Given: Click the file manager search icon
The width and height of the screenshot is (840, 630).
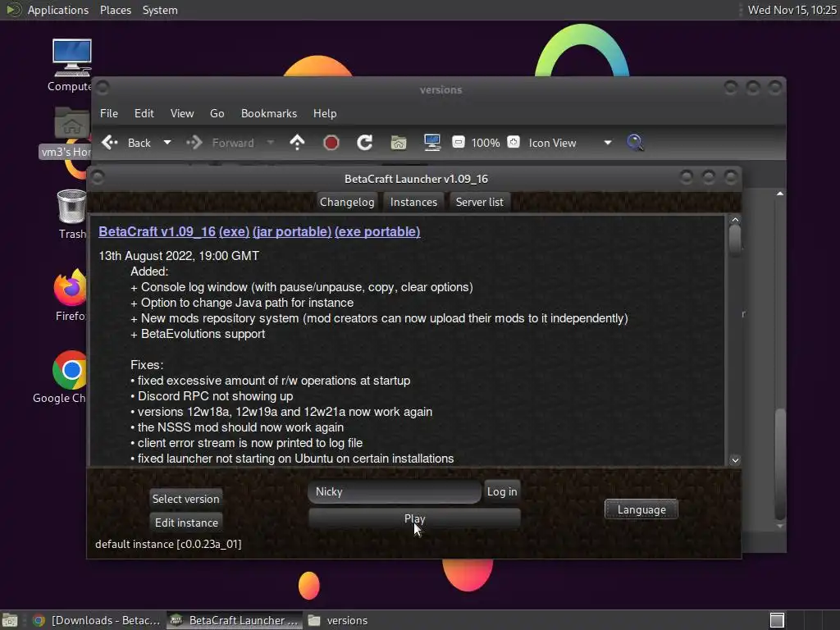Looking at the screenshot, I should (635, 143).
